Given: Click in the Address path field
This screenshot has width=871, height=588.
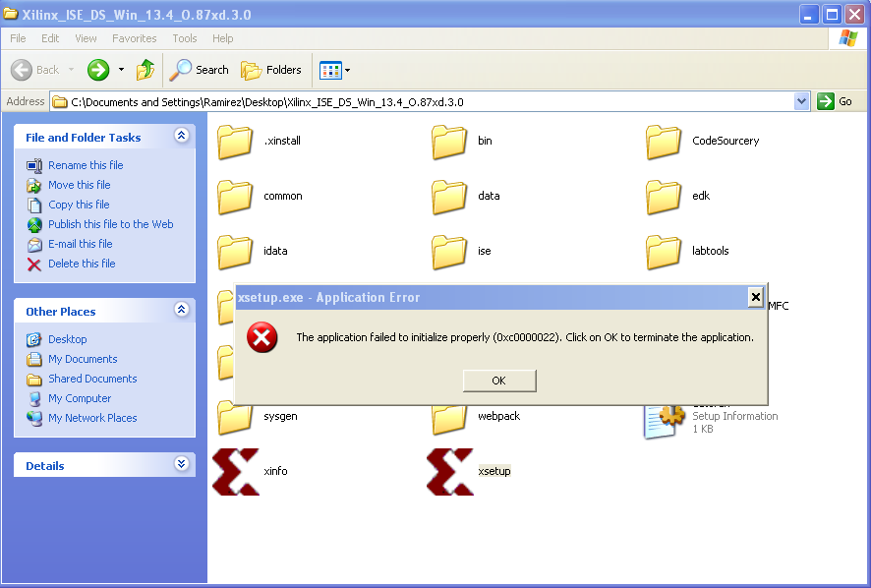Looking at the screenshot, I should 422,101.
